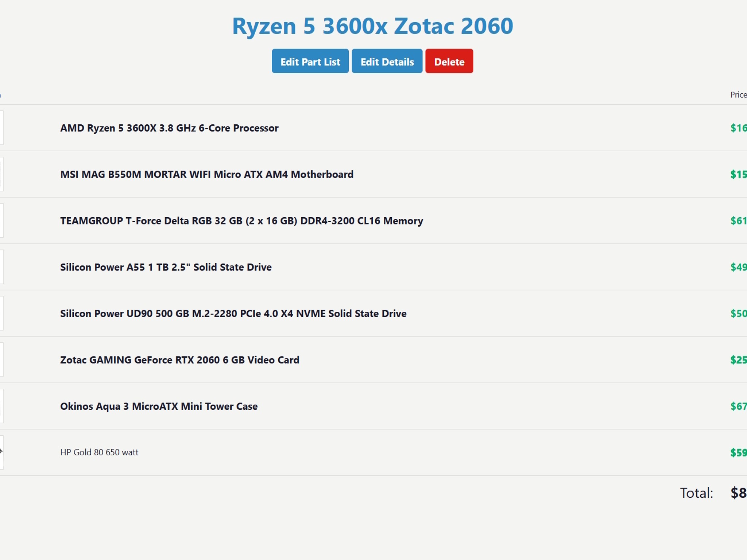Viewport: 747px width, 560px height.
Task: Click the price of the TEAMGROUP memory
Action: (739, 221)
